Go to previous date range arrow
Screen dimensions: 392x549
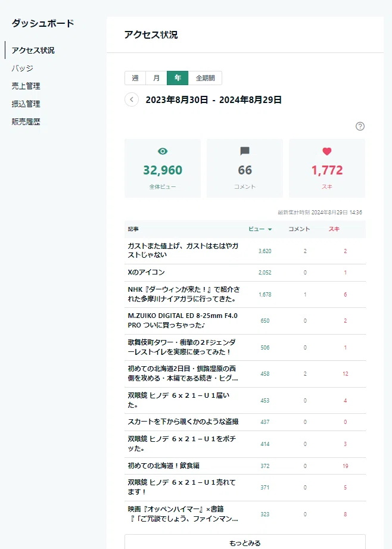coord(132,99)
